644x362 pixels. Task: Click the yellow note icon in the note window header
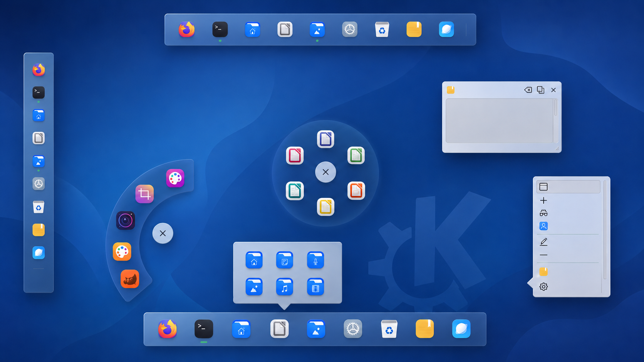[451, 90]
